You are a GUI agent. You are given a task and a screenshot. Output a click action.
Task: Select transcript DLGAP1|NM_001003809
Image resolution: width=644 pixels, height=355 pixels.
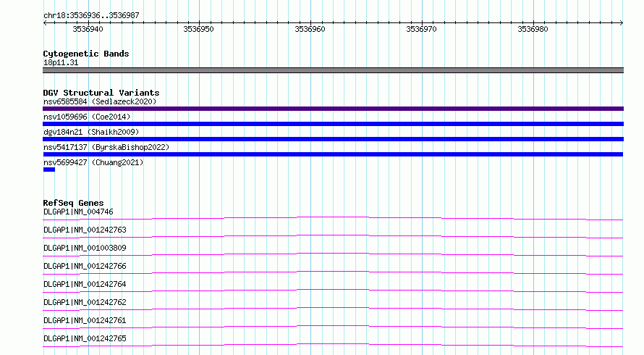(x=85, y=248)
